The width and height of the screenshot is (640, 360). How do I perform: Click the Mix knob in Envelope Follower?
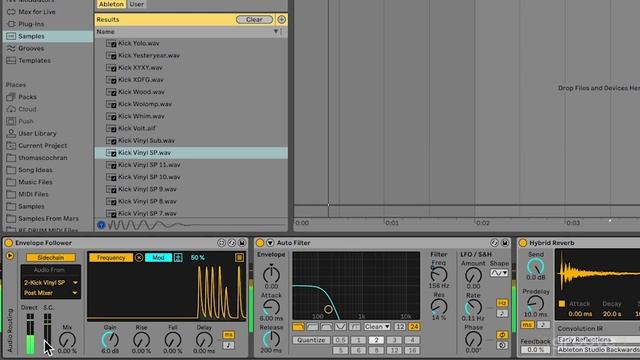click(67, 340)
